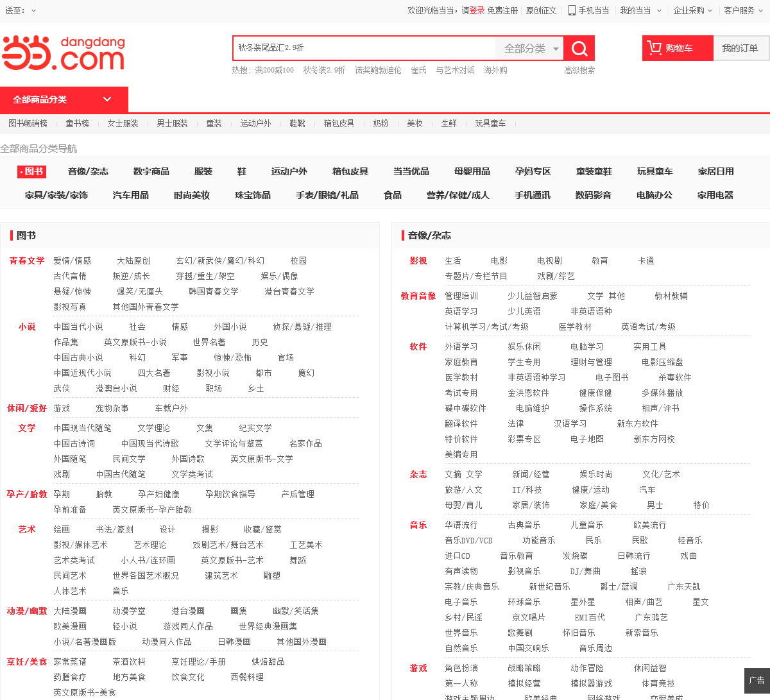Select the highlighted 图书 category tab
Screen dimensions: 770x700
[x=31, y=171]
